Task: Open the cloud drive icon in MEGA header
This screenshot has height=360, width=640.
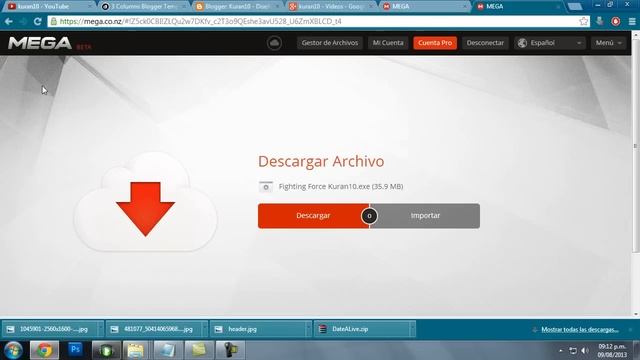Action: (274, 43)
